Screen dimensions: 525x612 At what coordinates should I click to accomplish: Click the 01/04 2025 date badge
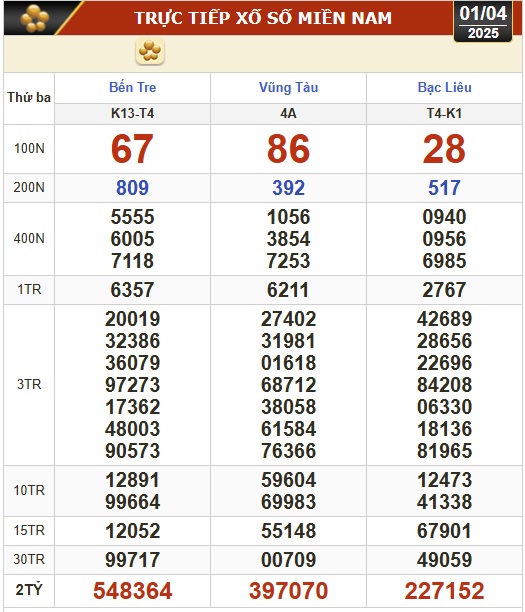483,22
